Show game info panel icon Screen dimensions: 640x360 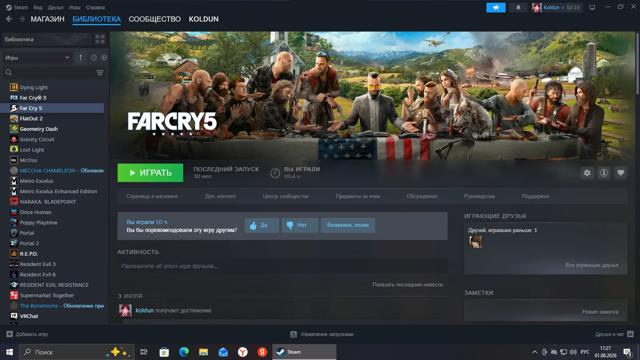[604, 173]
